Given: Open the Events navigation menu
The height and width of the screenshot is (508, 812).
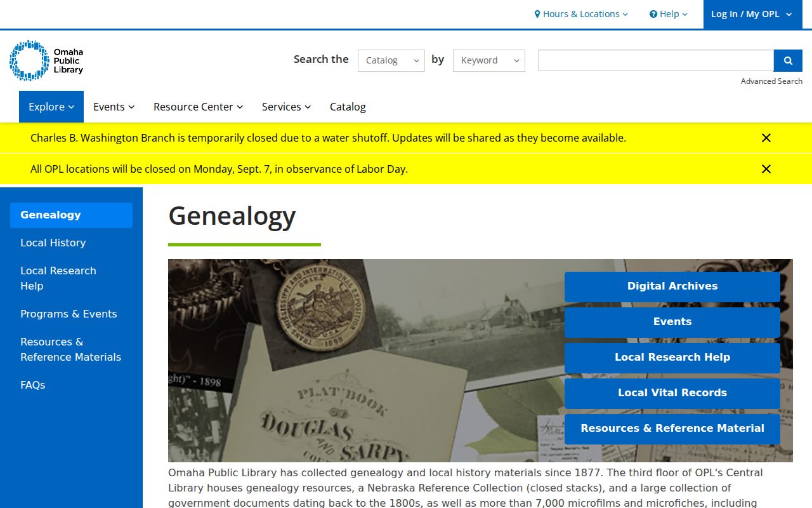Looking at the screenshot, I should pyautogui.click(x=114, y=107).
